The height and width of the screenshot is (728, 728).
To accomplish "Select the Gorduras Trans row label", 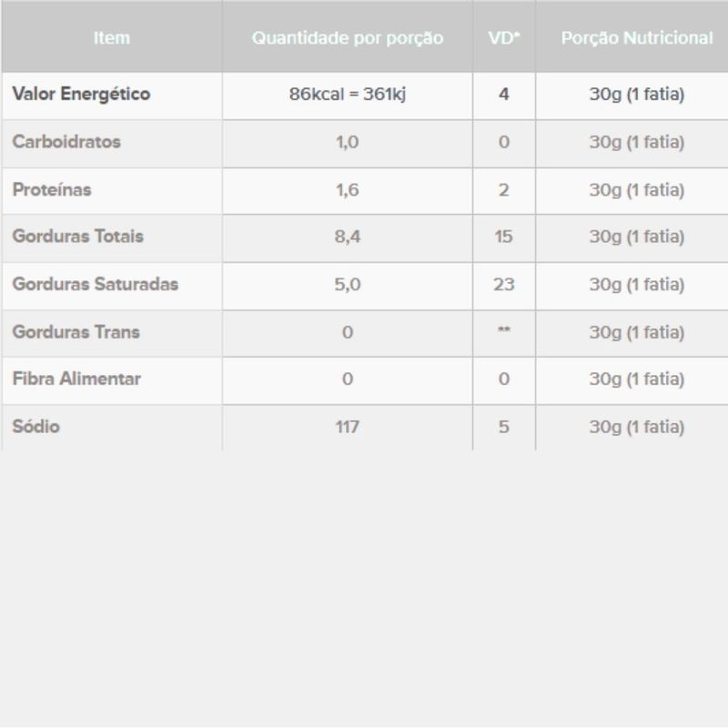I will (x=76, y=332).
